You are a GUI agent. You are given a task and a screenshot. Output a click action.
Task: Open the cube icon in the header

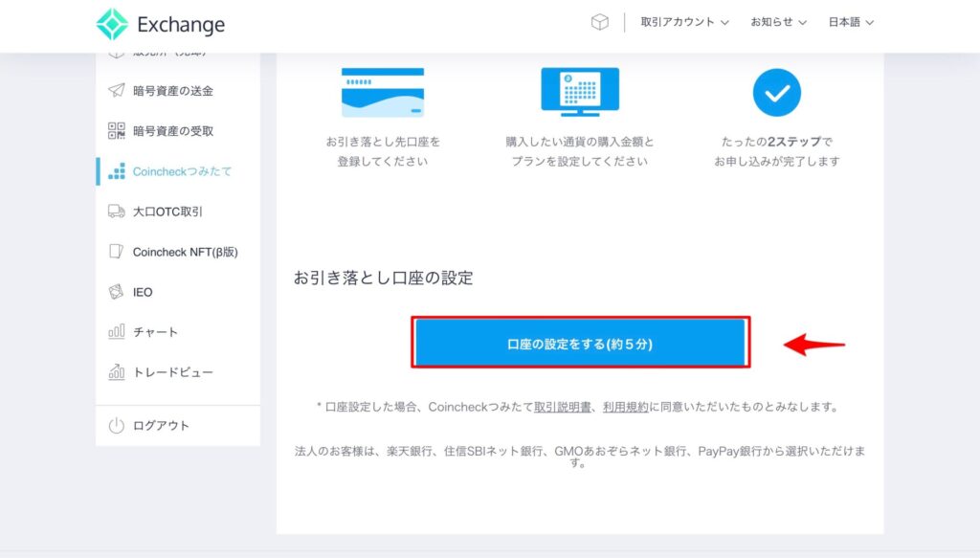(599, 23)
